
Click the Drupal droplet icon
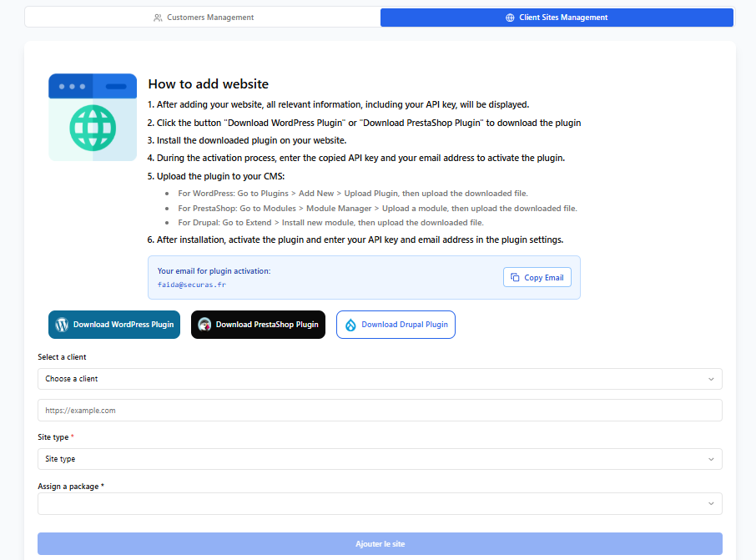(x=349, y=325)
